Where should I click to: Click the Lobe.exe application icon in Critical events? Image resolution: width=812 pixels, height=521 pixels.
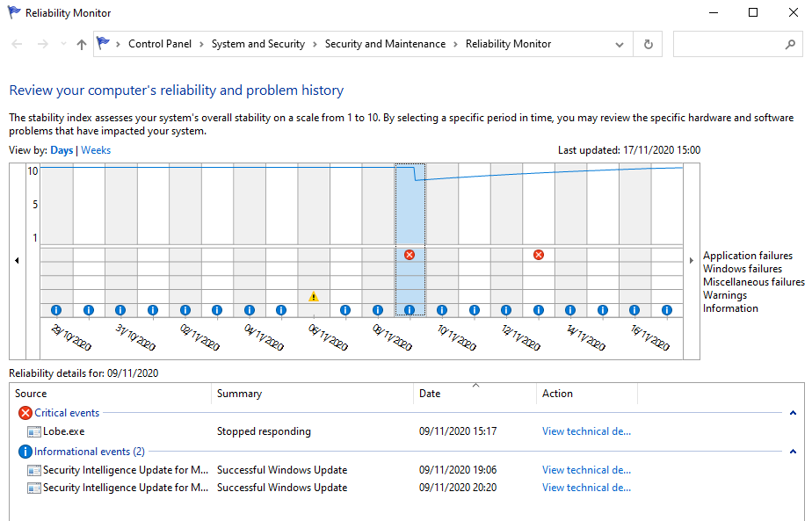pyautogui.click(x=32, y=431)
